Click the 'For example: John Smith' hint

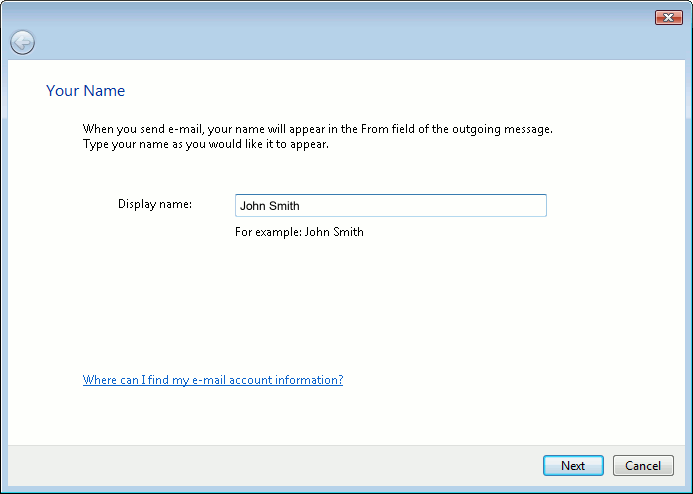(299, 232)
